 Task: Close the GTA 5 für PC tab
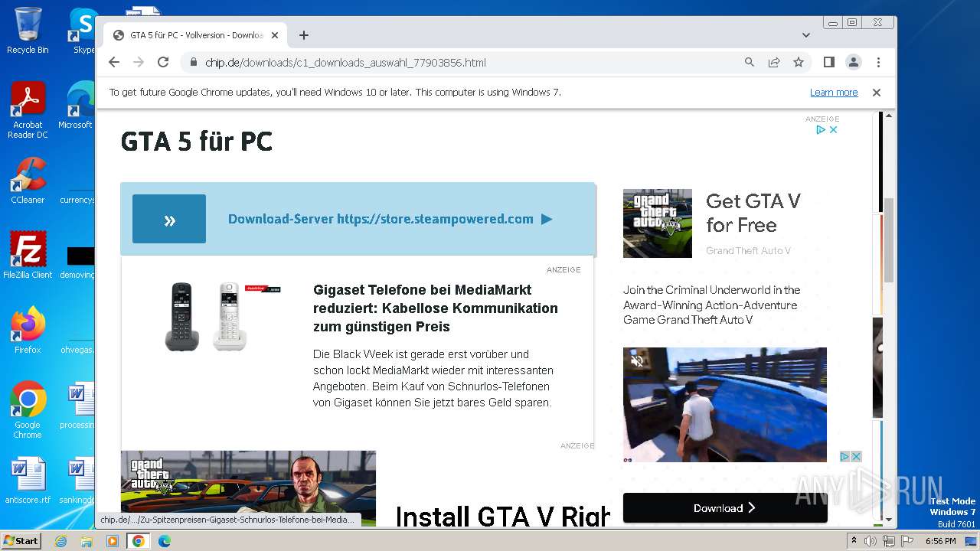[x=275, y=35]
